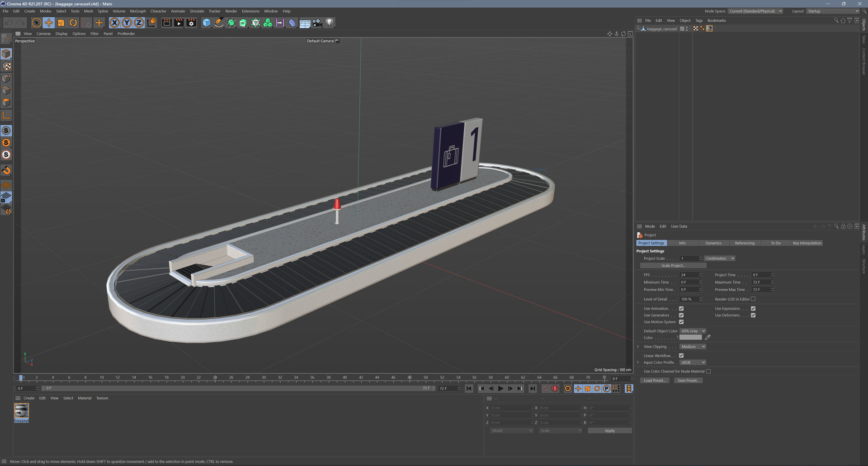Screen dimensions: 868x466
Task: Click the Scale Project button
Action: point(673,266)
